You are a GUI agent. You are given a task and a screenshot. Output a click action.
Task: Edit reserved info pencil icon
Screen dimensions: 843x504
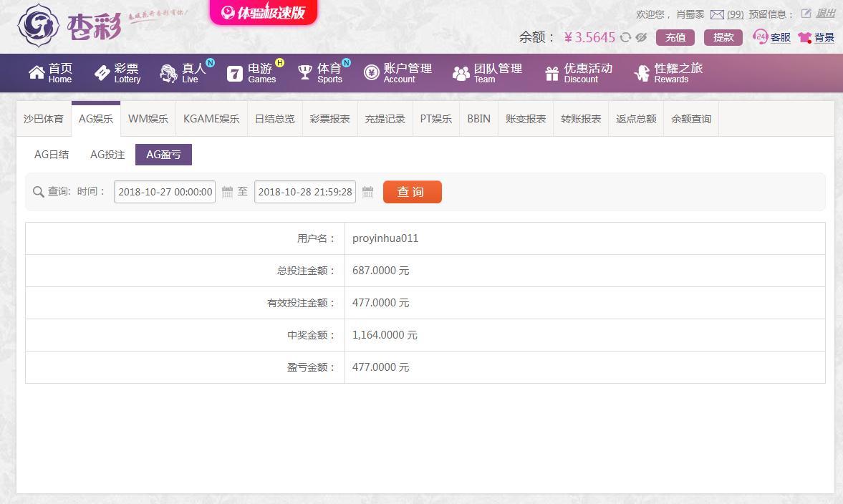(806, 14)
